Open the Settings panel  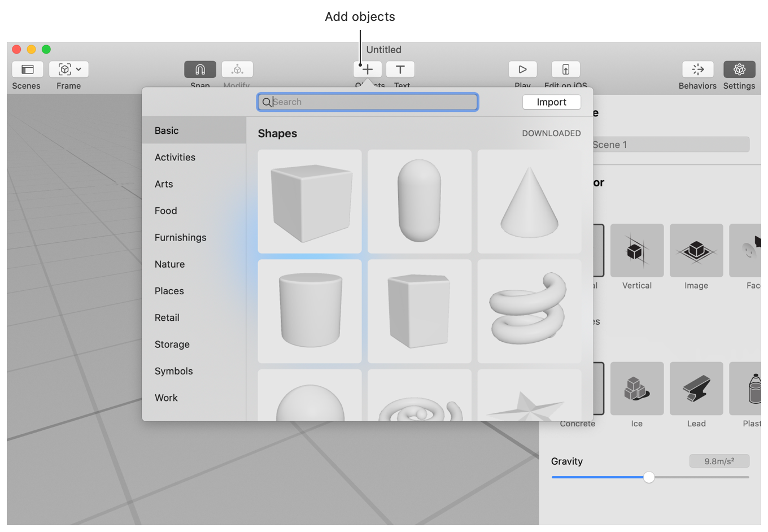[739, 69]
